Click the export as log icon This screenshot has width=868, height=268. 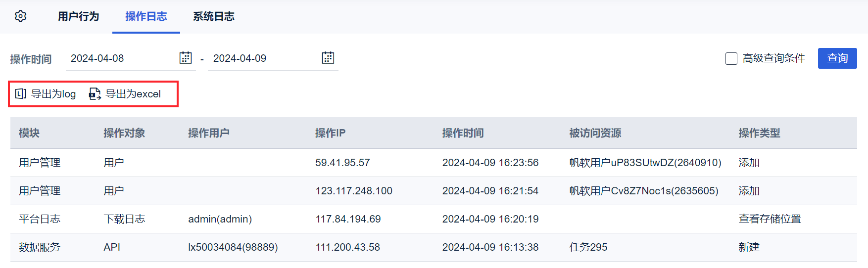tap(20, 93)
